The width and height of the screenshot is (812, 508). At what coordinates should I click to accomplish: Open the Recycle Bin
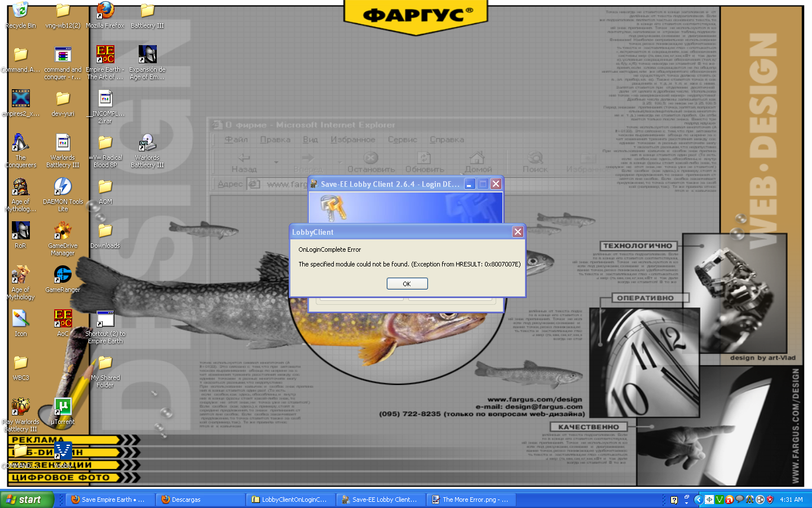(20, 11)
